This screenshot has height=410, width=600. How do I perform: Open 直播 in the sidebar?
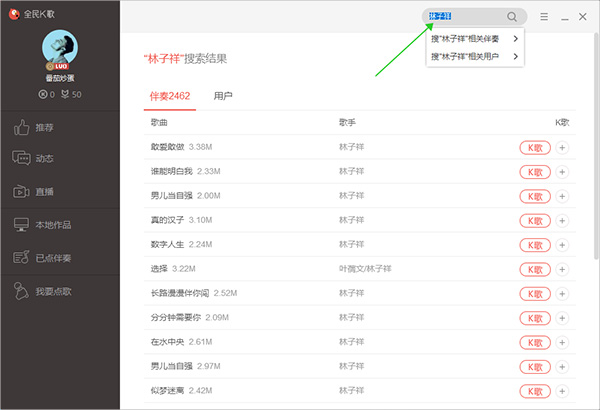[45, 191]
